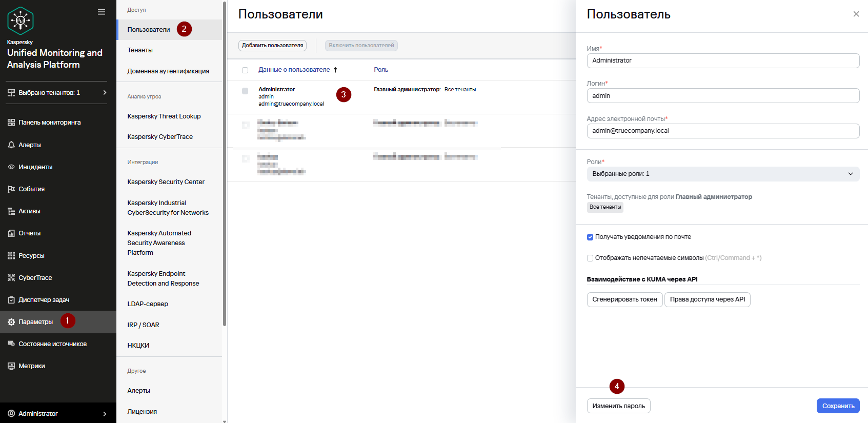The image size is (868, 423).
Task: Open Kaspersky Threat Lookup settings
Action: pyautogui.click(x=164, y=116)
